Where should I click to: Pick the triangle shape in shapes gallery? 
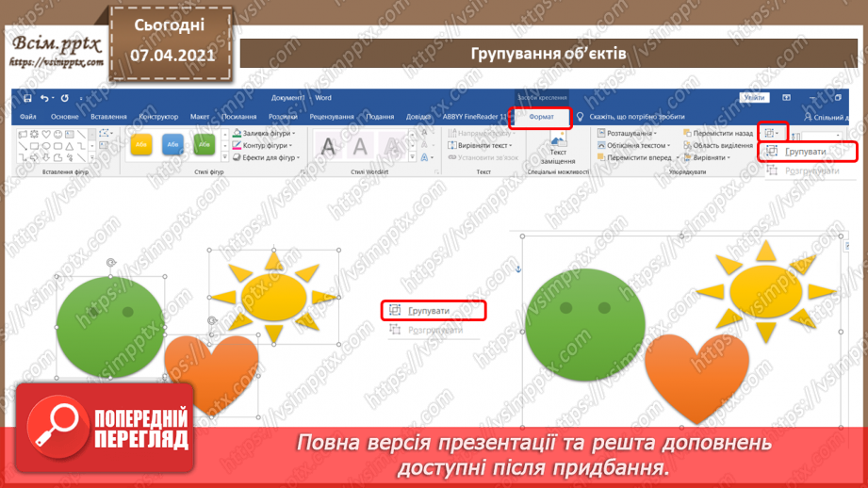click(69, 146)
